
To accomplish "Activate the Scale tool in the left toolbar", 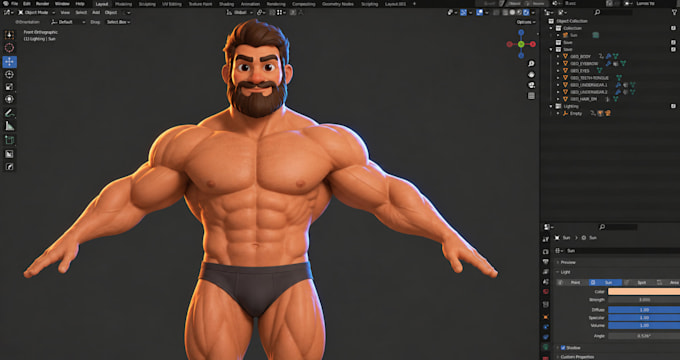I will (x=9, y=87).
